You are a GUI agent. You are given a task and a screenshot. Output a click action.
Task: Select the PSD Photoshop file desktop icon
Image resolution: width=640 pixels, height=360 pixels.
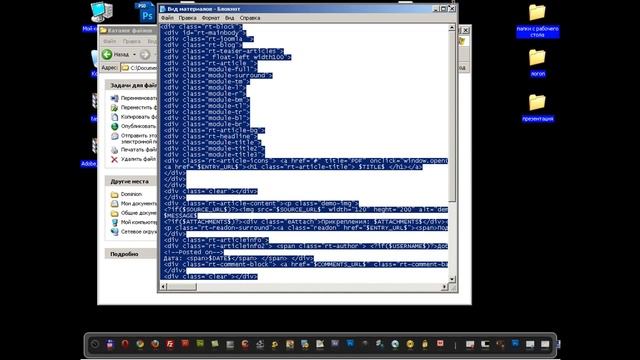point(145,12)
